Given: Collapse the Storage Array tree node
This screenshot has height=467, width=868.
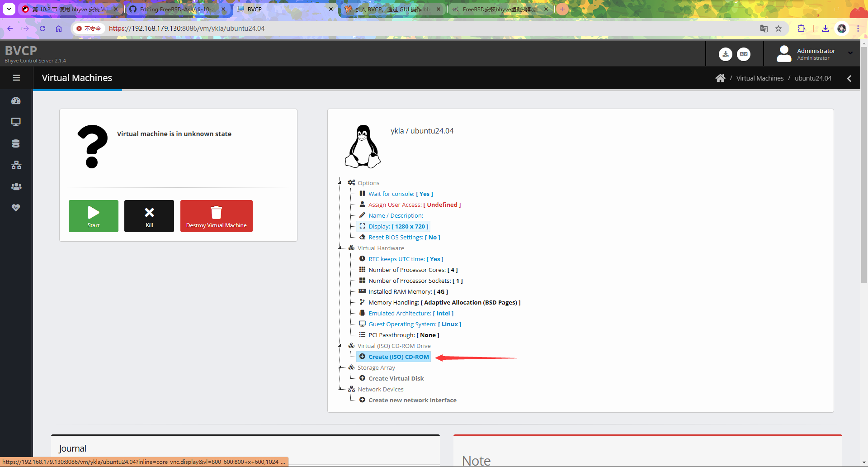Looking at the screenshot, I should point(340,367).
